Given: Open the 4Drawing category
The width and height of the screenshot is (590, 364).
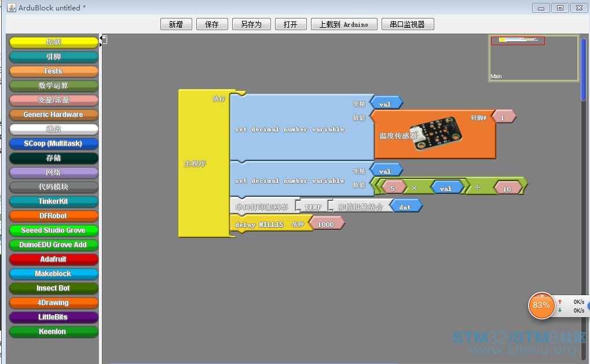Looking at the screenshot, I should tap(53, 303).
